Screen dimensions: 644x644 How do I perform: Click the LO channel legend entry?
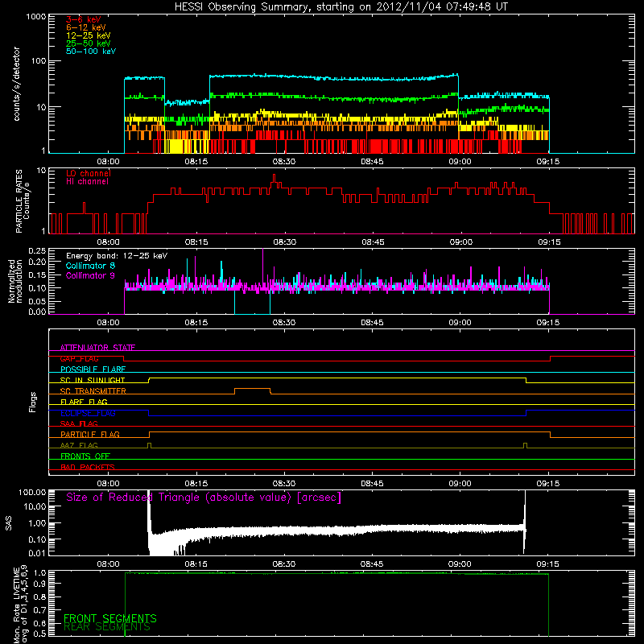(x=89, y=173)
